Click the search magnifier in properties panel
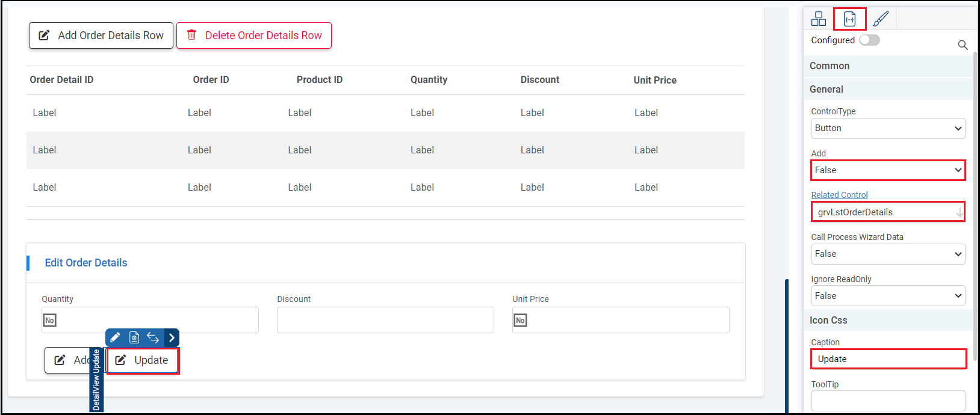The height and width of the screenshot is (415, 980). [x=963, y=45]
